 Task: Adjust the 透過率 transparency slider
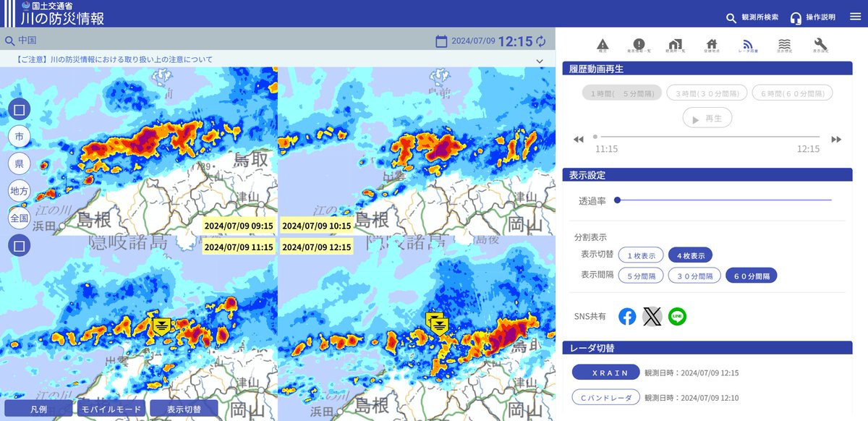tap(723, 200)
